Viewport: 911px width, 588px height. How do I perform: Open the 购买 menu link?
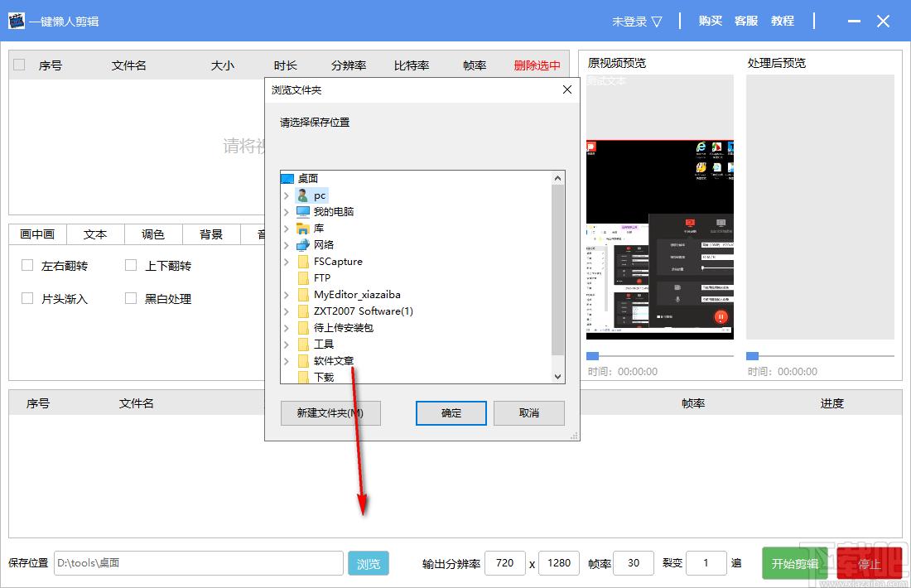pos(710,21)
